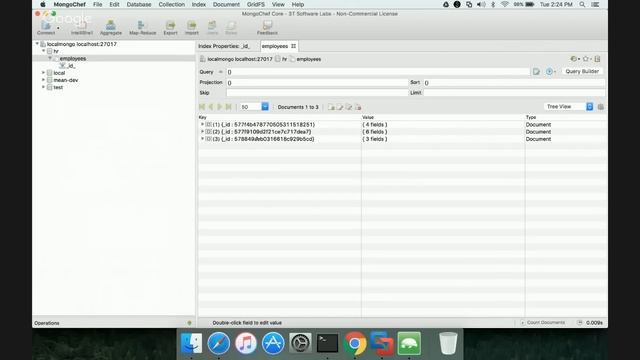The image size is (640, 360).
Task: Click the '{ 4 fields }' value cell
Action: (375, 124)
